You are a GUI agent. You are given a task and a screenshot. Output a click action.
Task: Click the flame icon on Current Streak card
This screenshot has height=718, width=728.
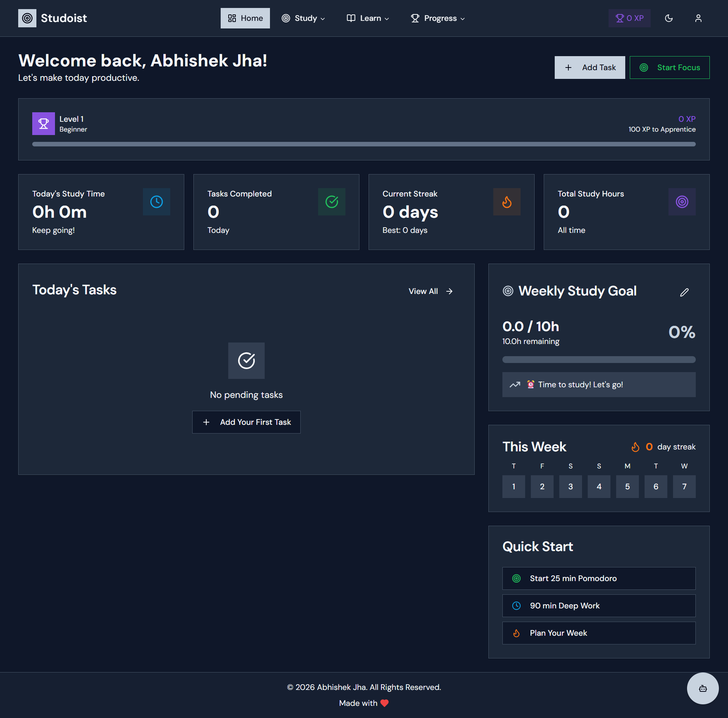[x=507, y=201]
